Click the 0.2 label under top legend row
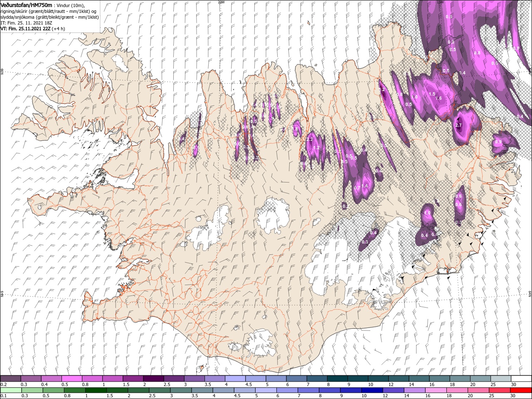This screenshot has width=532, height=399. [x=3, y=384]
